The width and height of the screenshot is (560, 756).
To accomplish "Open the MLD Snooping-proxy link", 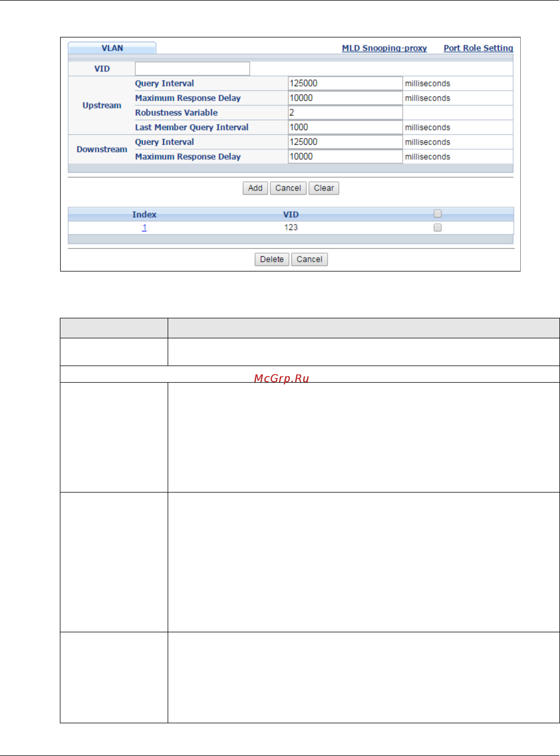I will (384, 48).
